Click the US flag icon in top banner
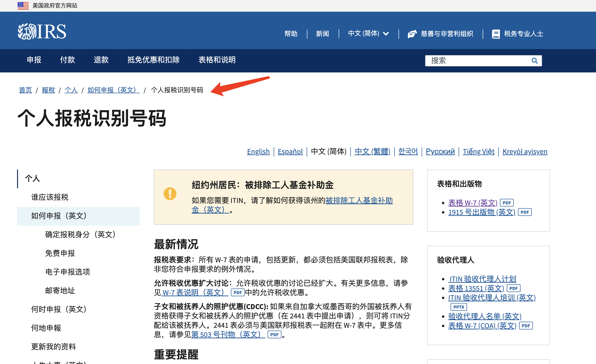This screenshot has width=596, height=364. click(x=23, y=5)
